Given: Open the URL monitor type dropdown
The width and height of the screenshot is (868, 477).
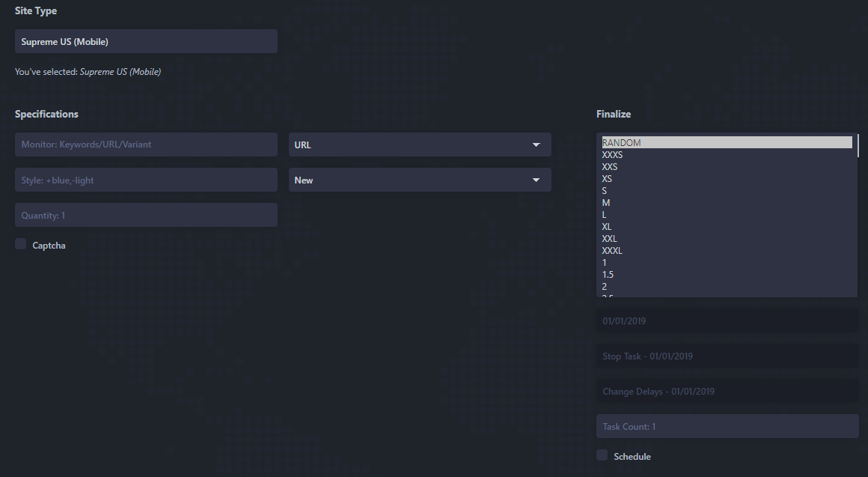Looking at the screenshot, I should click(420, 145).
